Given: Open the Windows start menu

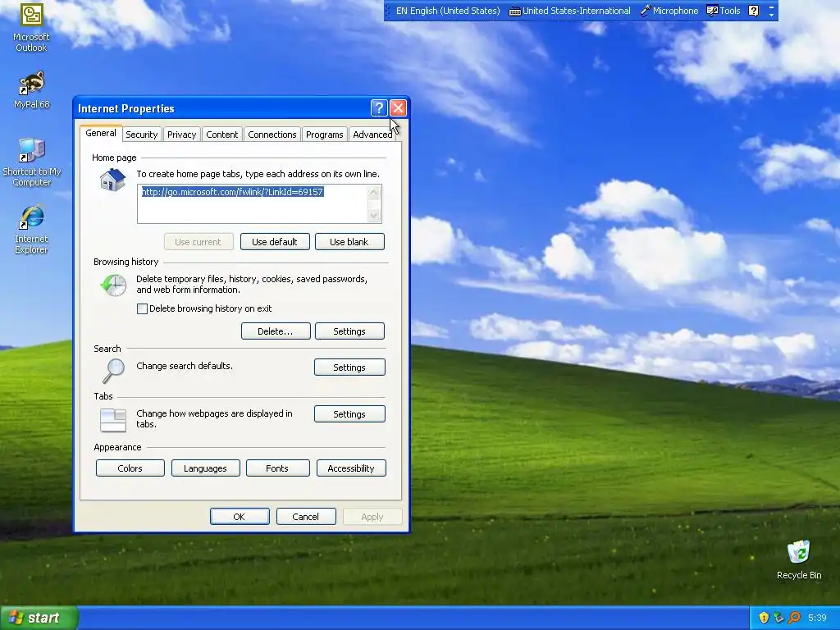Looking at the screenshot, I should [39, 618].
